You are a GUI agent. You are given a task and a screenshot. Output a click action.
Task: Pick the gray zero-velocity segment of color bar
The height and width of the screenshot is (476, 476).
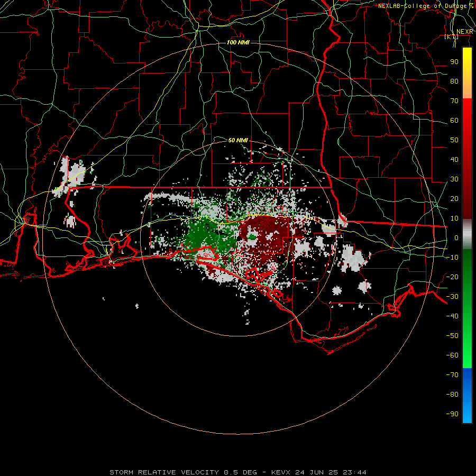(x=467, y=234)
